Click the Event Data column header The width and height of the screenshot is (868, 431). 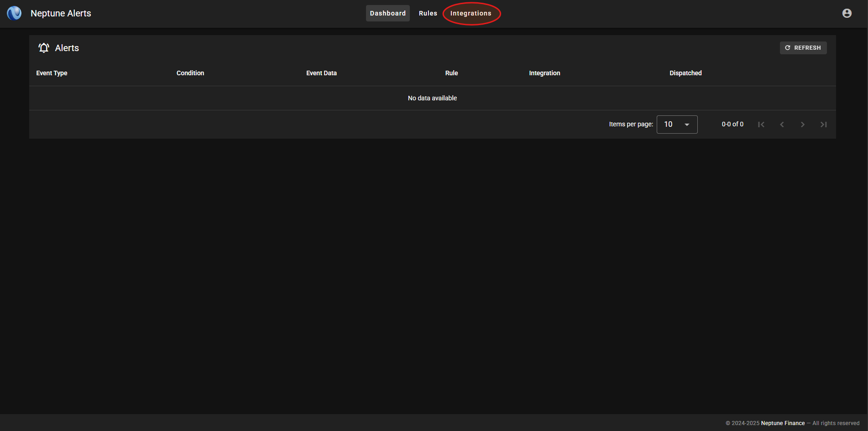point(321,73)
